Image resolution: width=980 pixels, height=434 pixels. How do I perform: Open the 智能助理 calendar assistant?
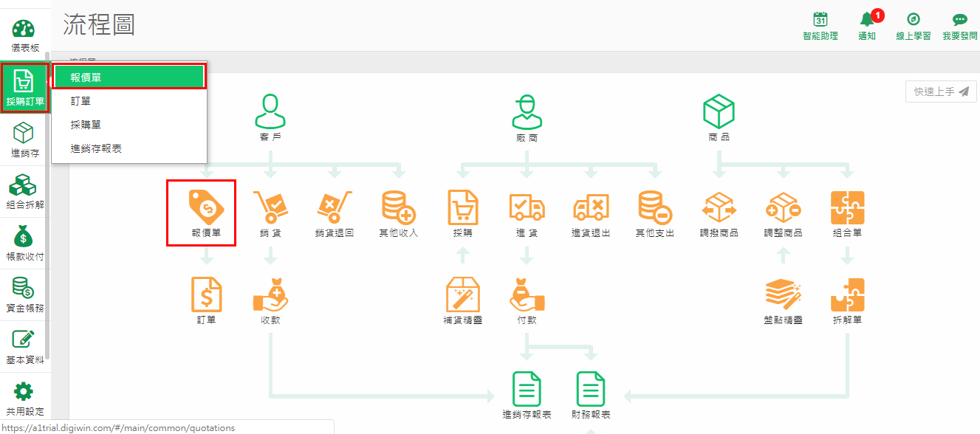point(820,26)
